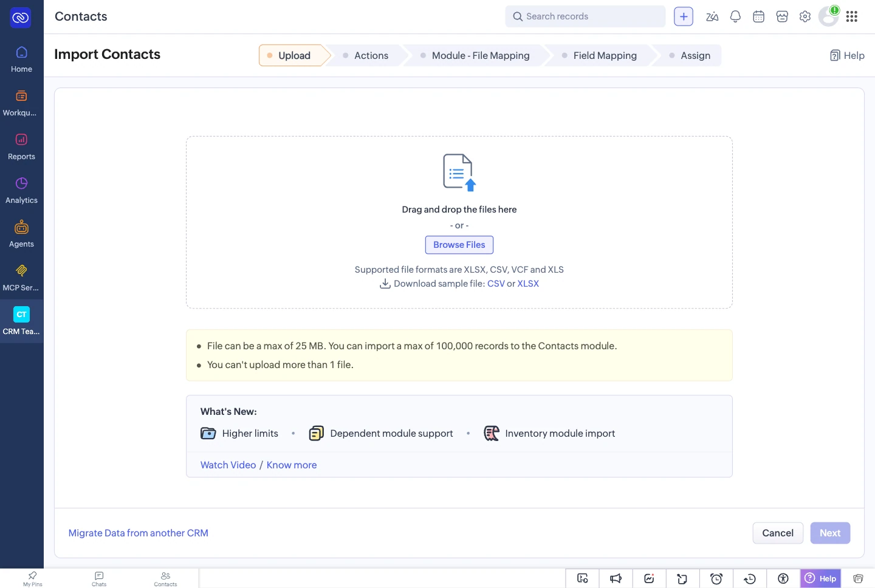The width and height of the screenshot is (875, 588).
Task: Open setup gear settings
Action: [x=805, y=16]
